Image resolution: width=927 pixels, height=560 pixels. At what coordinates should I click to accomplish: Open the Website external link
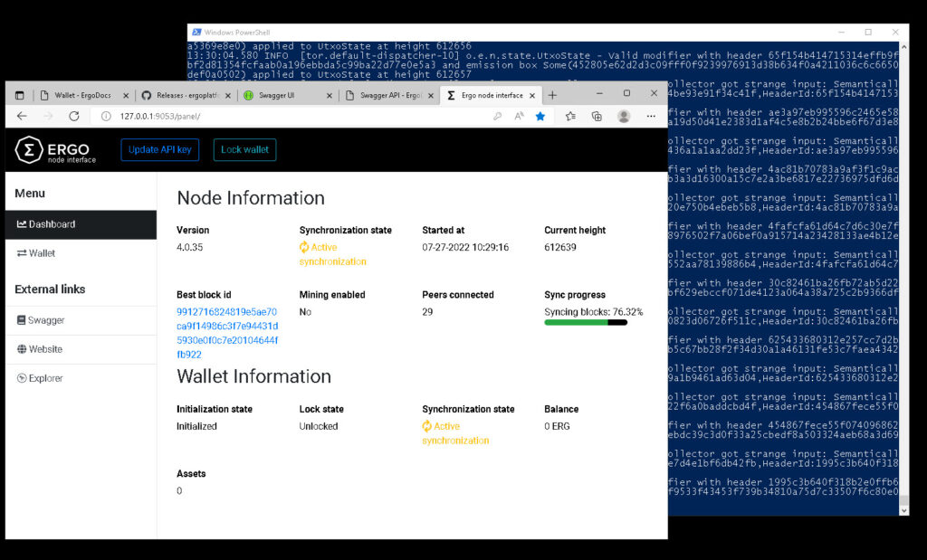click(x=81, y=349)
